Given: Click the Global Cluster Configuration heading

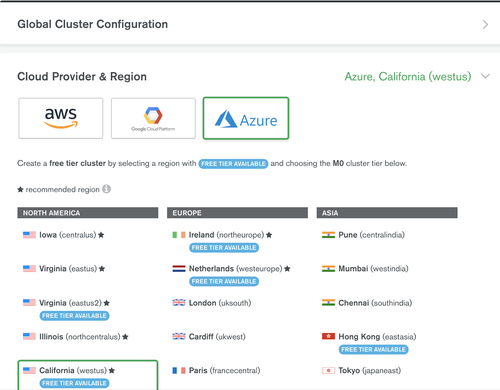Looking at the screenshot, I should 93,24.
